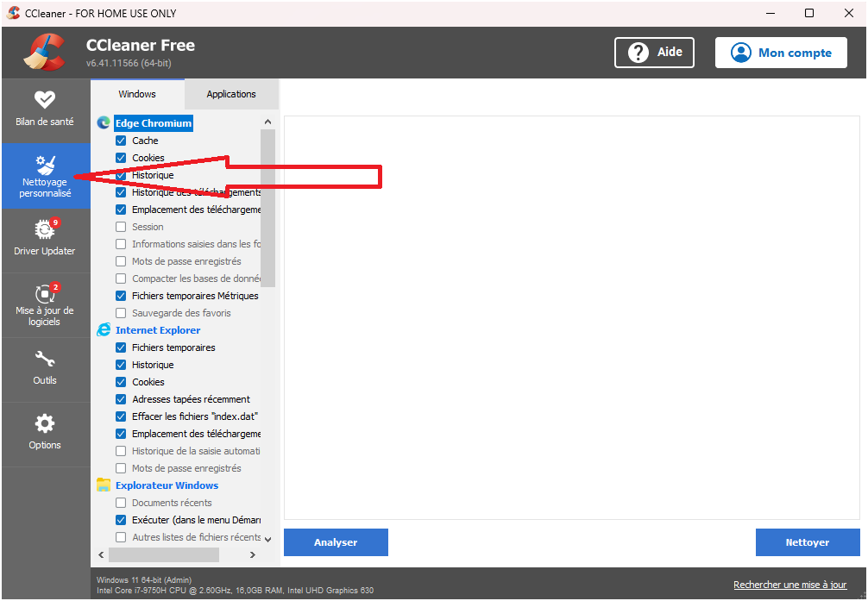Select the Explorateur Windows category header
868x601 pixels.
[x=167, y=485]
